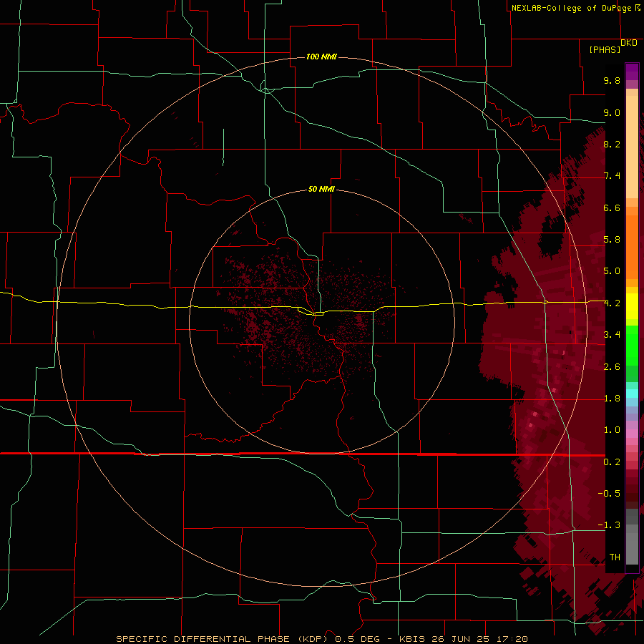Click the TH label on color scale
The height and width of the screenshot is (644, 644).
615,557
